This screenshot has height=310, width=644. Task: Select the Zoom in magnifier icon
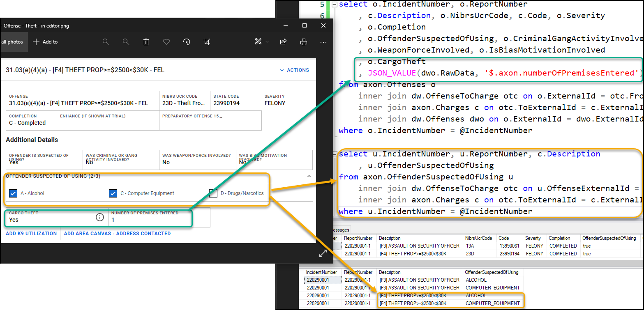point(106,41)
